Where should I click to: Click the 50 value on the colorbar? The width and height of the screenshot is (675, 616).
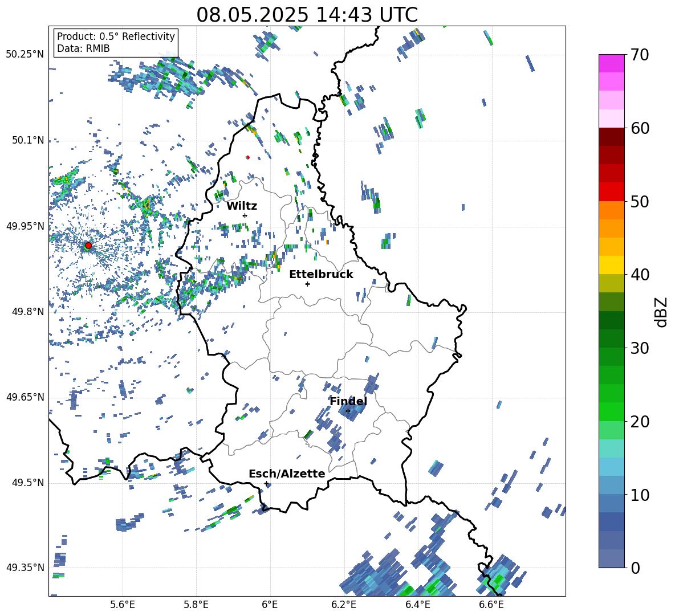point(640,201)
